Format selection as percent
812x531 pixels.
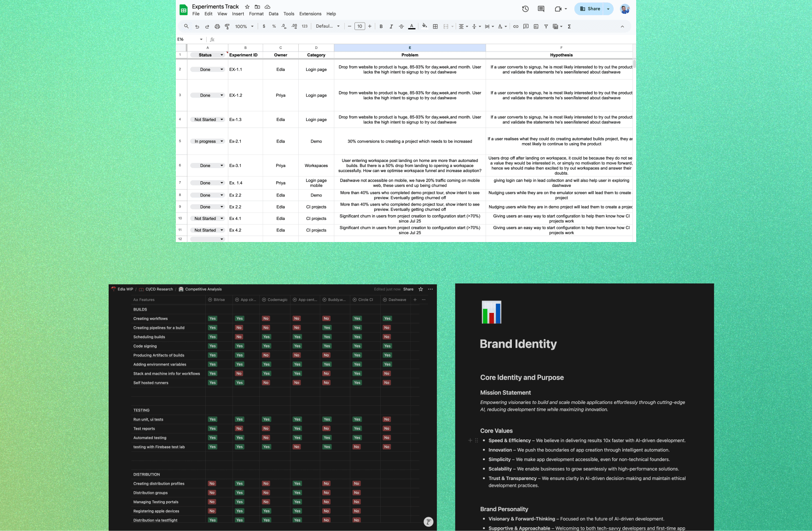(x=274, y=26)
